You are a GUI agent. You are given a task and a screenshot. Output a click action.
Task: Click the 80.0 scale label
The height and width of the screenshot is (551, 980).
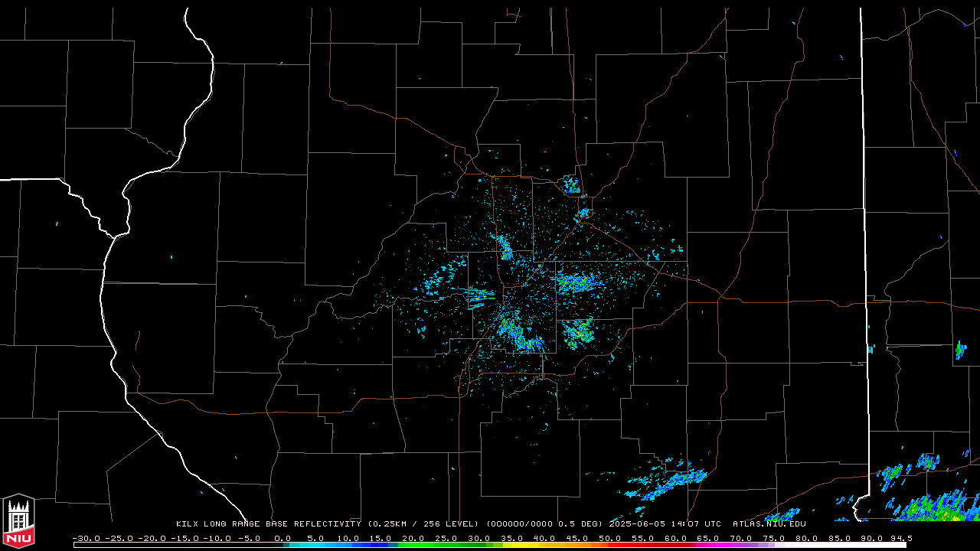point(807,539)
